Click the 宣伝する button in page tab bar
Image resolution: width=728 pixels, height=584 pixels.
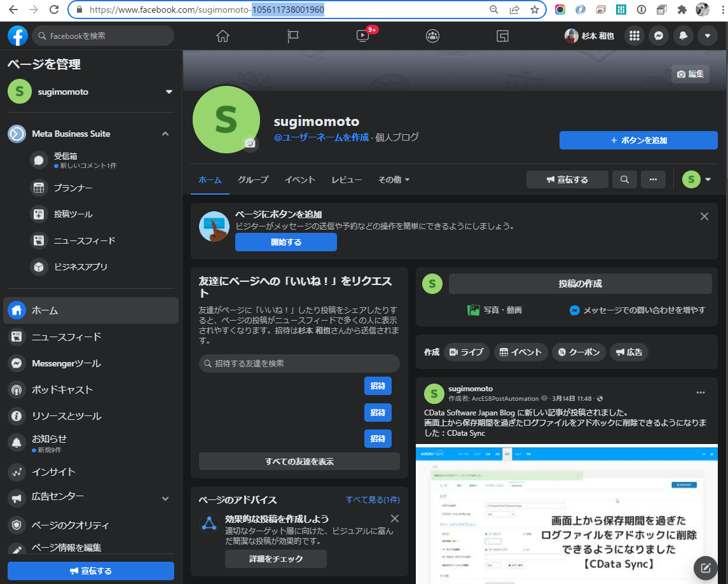point(567,179)
